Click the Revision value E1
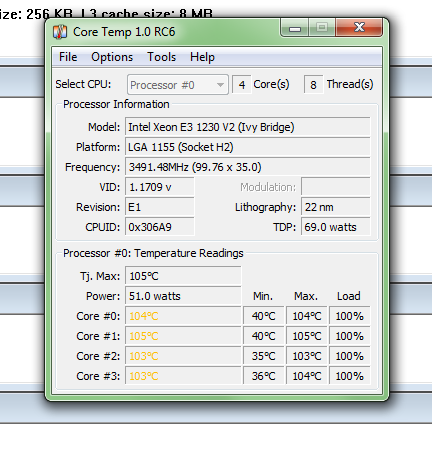 160,207
